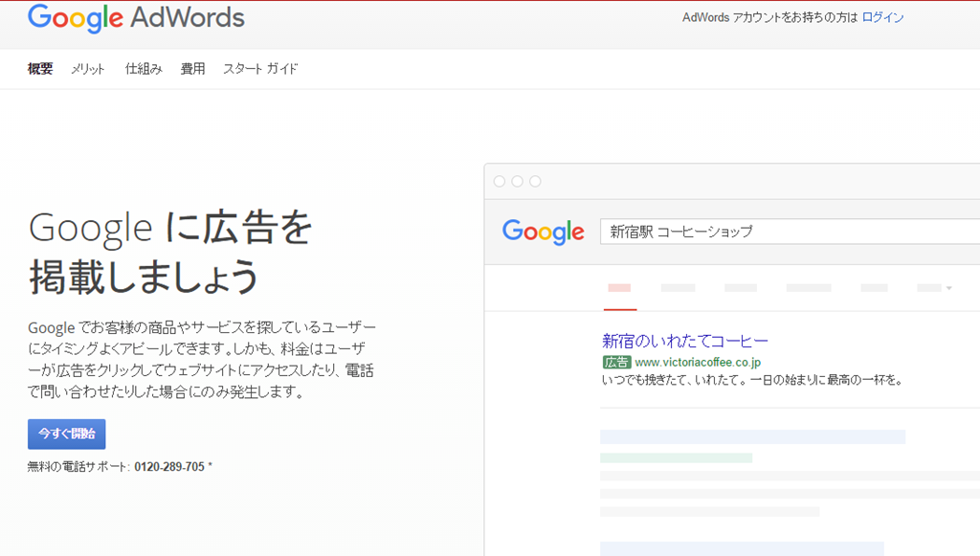Click the Google AdWords logo
Viewport: 980px width, 556px height.
click(136, 18)
